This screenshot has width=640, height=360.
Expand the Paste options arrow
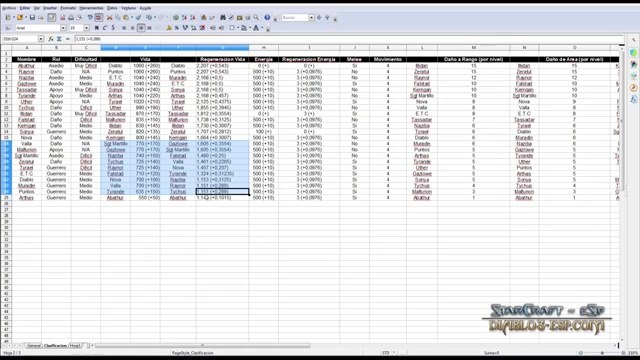(131, 18)
